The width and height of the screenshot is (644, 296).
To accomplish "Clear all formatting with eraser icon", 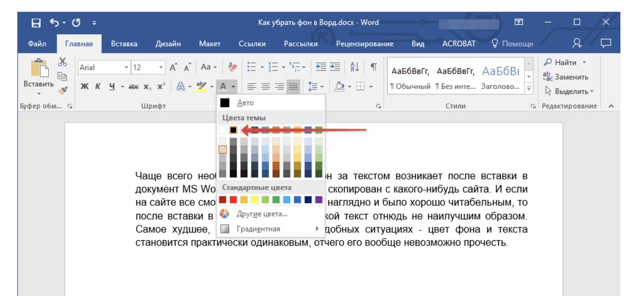I will click(232, 67).
